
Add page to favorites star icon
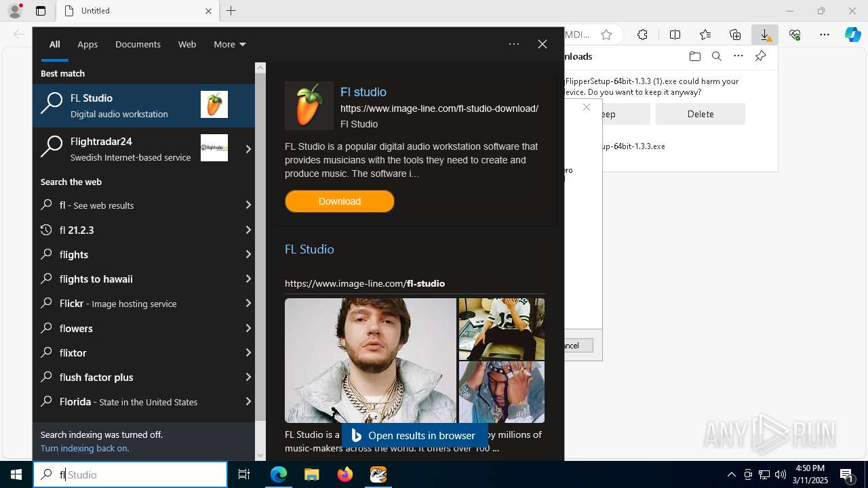tap(606, 35)
